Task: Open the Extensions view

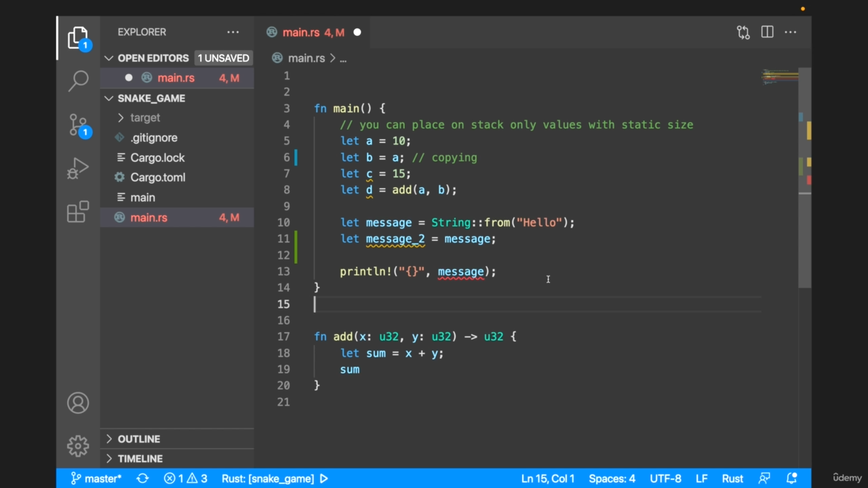Action: pos(78,211)
